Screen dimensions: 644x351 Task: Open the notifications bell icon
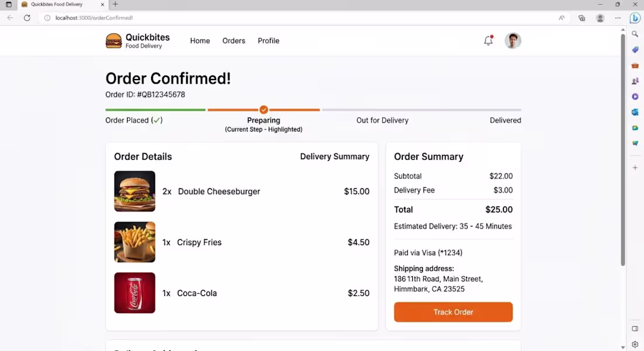pos(488,40)
